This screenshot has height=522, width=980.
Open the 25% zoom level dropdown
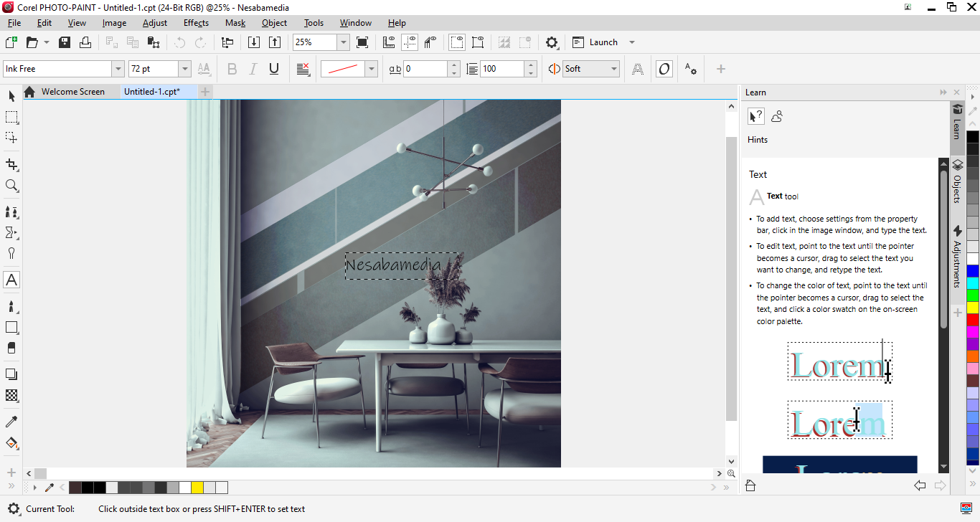pos(343,42)
